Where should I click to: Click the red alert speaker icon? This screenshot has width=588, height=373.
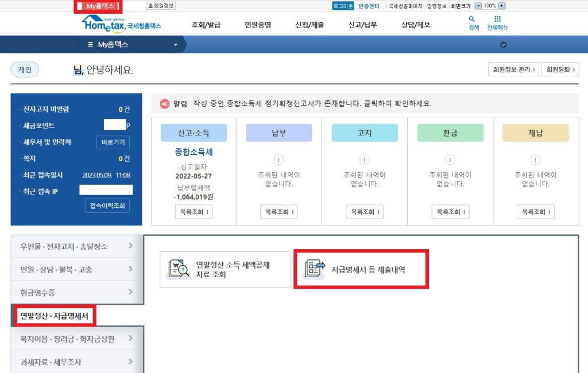pyautogui.click(x=163, y=103)
